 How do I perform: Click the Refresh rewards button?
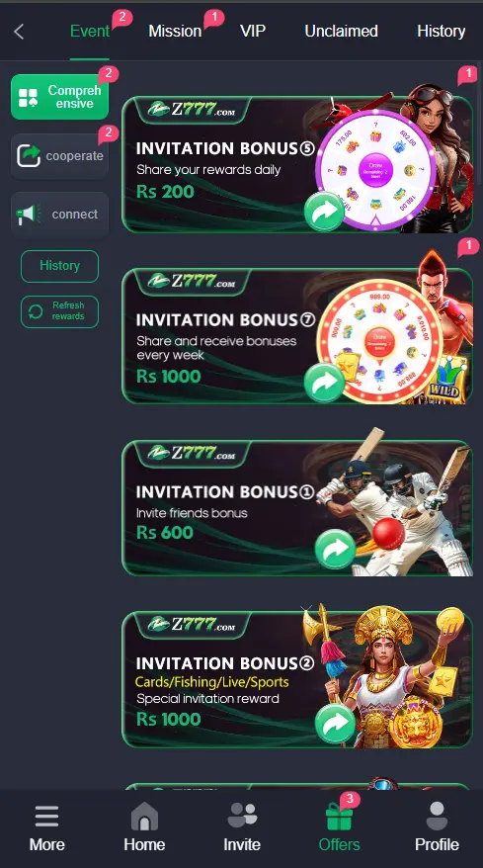[59, 311]
